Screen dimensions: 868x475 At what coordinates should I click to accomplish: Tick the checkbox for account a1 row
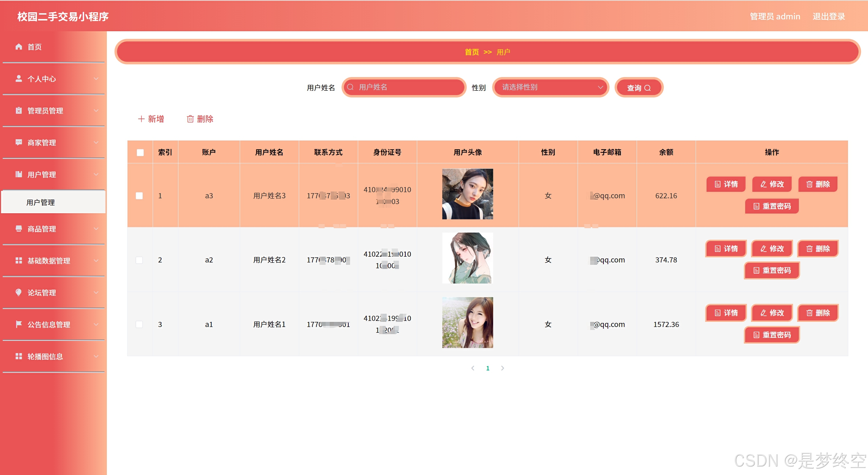tap(139, 324)
